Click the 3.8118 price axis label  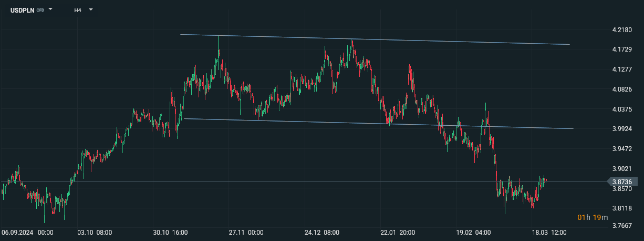pyautogui.click(x=622, y=208)
